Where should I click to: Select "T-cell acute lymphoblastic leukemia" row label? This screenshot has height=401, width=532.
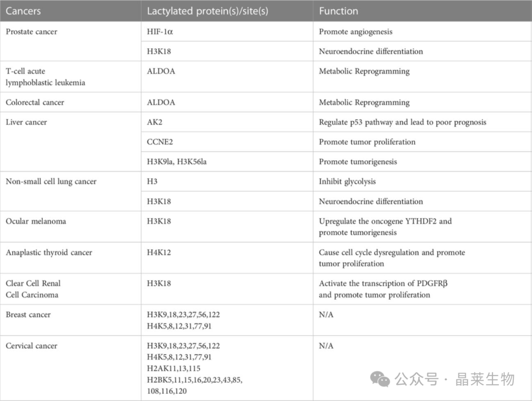[45, 77]
